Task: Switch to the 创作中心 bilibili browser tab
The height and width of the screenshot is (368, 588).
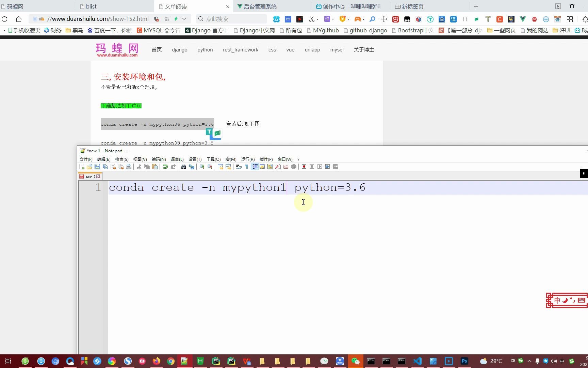Action: pos(350,6)
